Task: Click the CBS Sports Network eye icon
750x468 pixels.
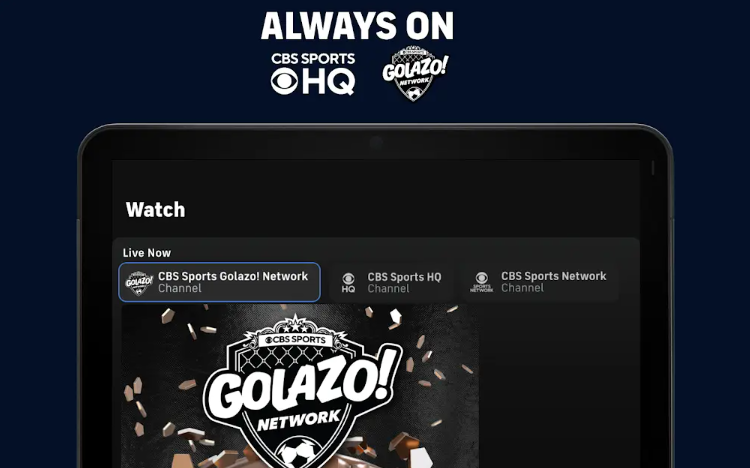Action: click(x=482, y=282)
